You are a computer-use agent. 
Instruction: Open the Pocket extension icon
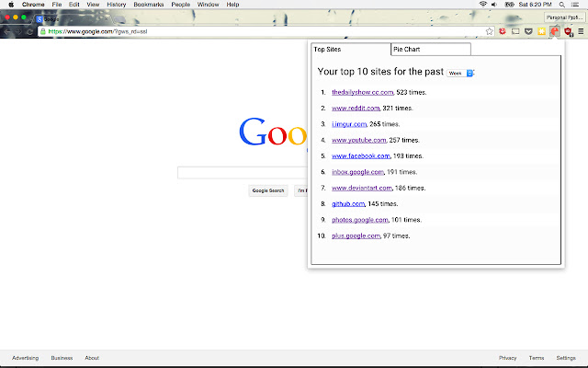(528, 31)
